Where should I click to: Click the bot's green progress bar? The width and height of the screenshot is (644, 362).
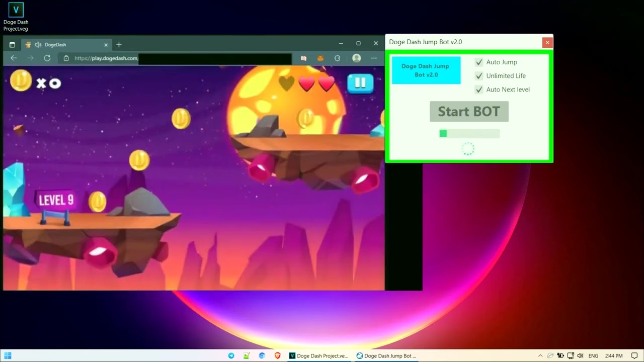tap(469, 133)
